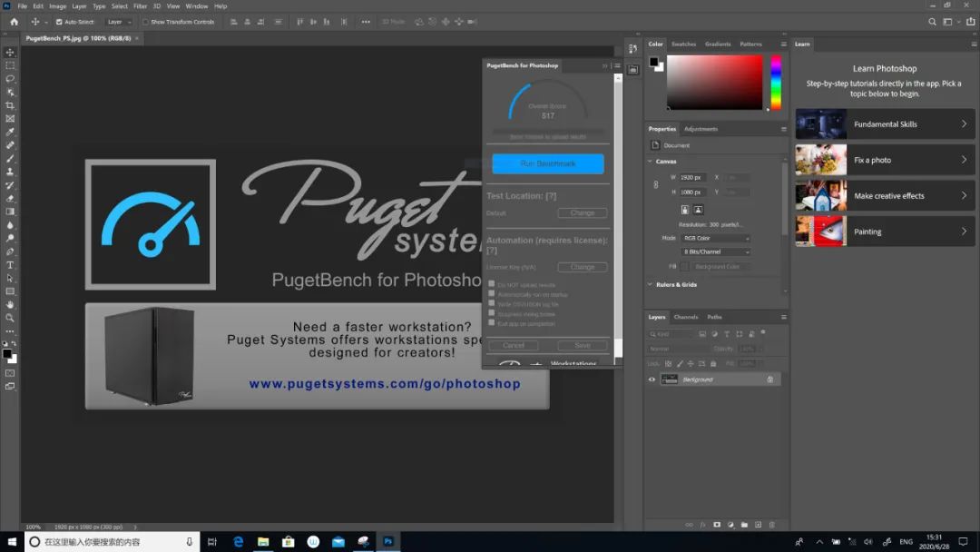Viewport: 980px width, 552px height.
Task: Open the Filter menu
Action: click(140, 6)
